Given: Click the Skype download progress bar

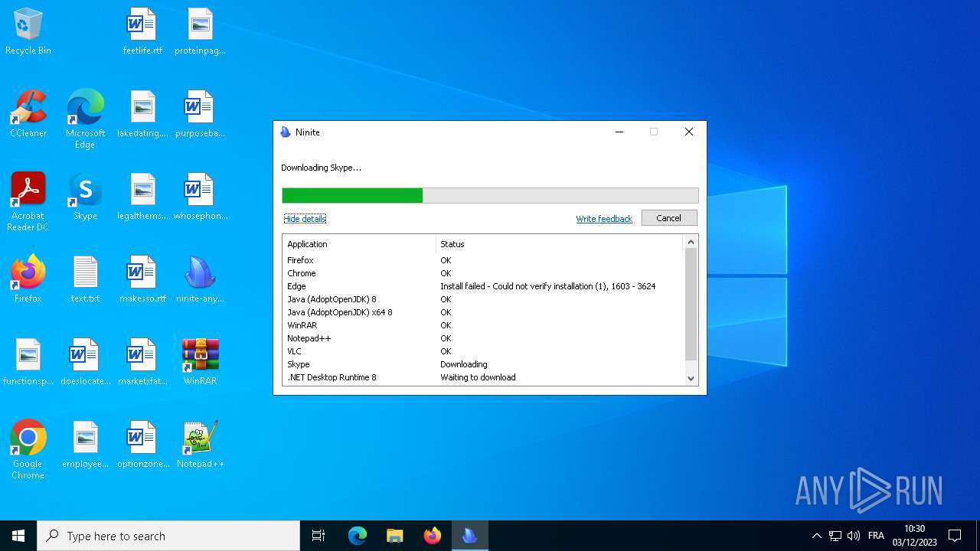Looking at the screenshot, I should pos(490,195).
